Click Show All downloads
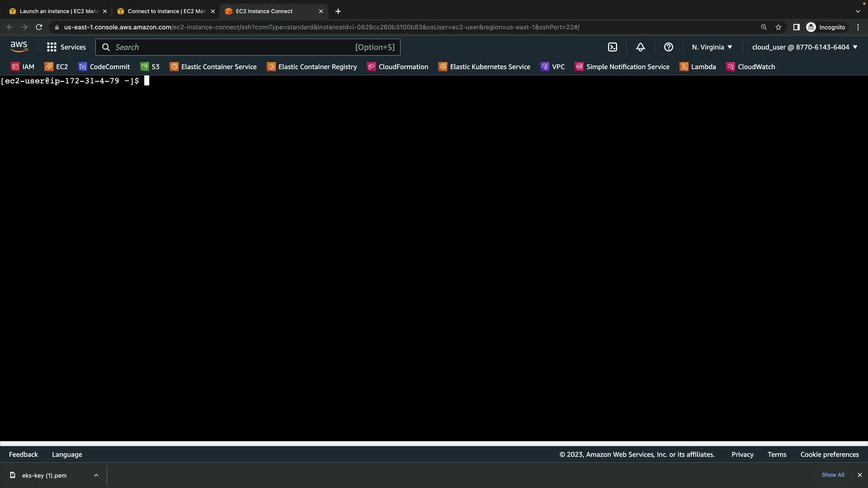868x488 pixels. 833,475
